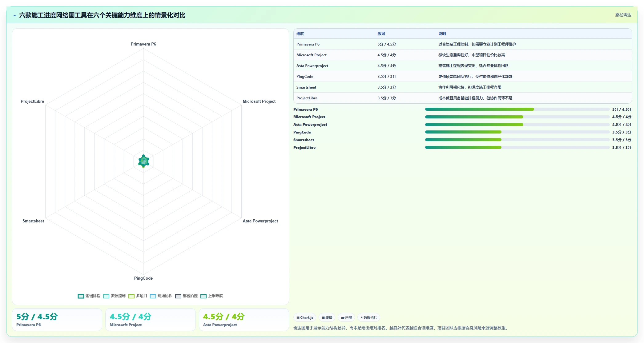Click the Smartsheet label in the progress list
Screen dimensions: 644x343
304,140
